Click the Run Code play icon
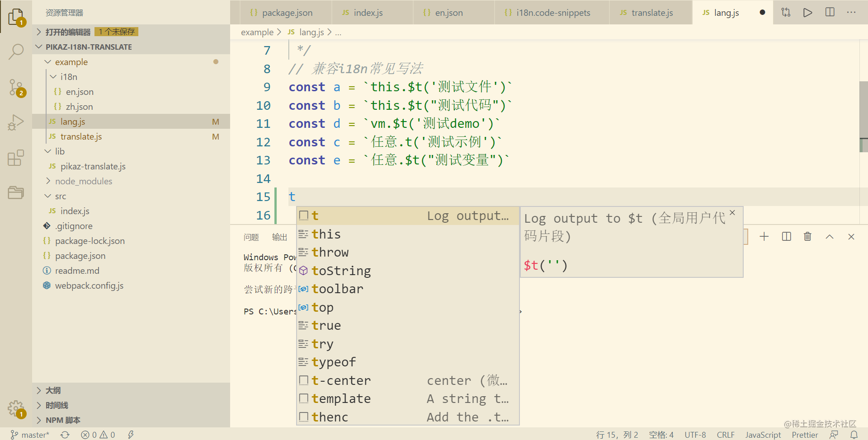The image size is (868, 440). tap(808, 12)
